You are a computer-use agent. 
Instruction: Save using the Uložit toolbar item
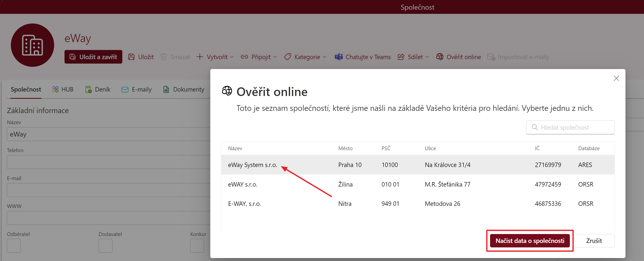tap(141, 57)
